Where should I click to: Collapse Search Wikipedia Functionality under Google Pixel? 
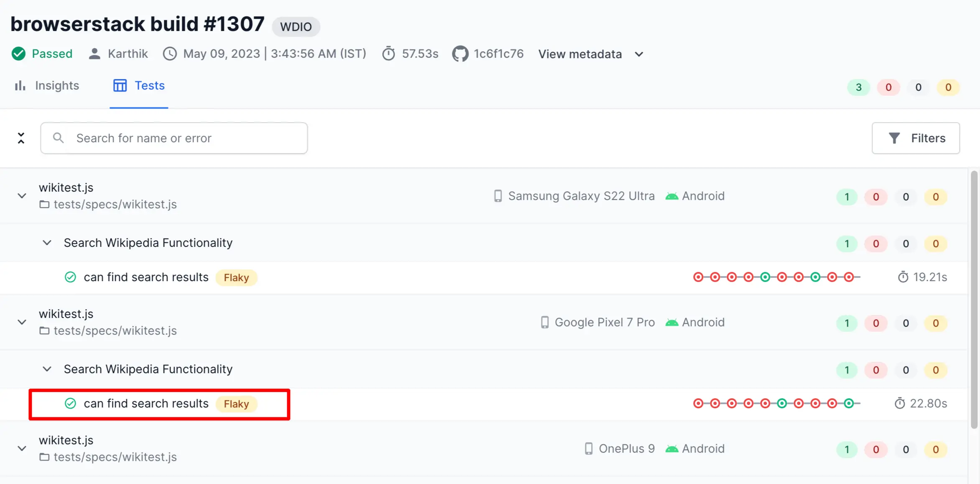point(47,369)
